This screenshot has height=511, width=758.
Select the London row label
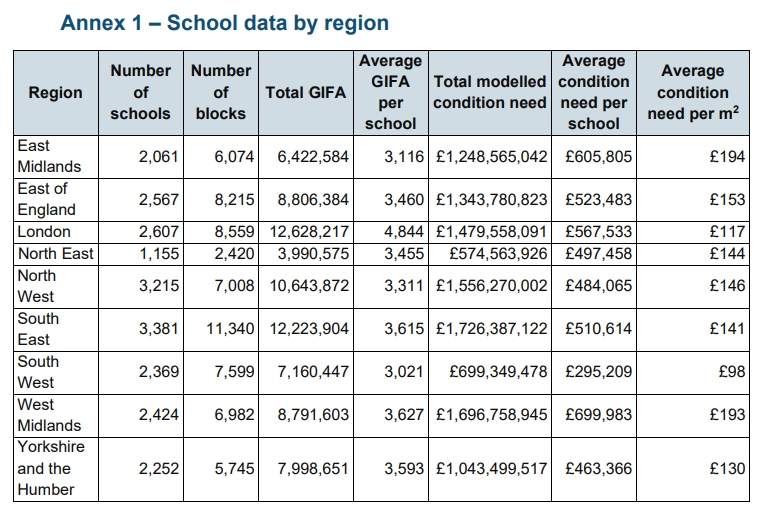(45, 232)
